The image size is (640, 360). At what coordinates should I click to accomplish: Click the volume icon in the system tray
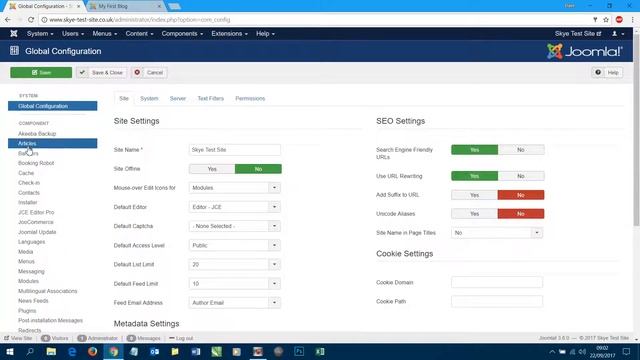[x=582, y=351]
